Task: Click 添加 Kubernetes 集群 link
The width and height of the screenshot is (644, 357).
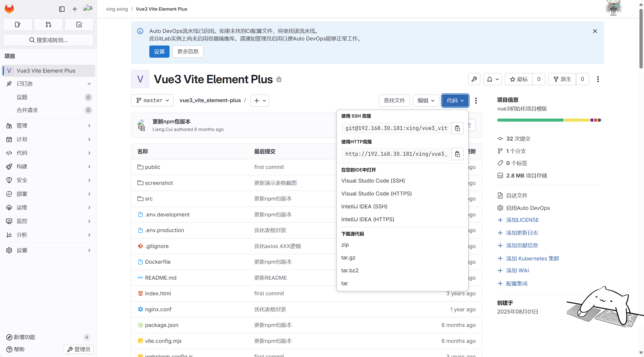Action: [533, 259]
